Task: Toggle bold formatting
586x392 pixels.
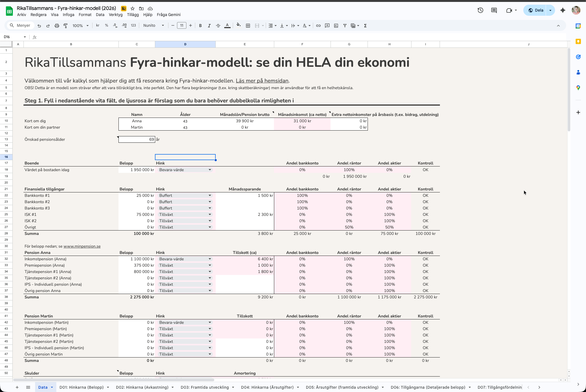Action: tap(200, 26)
